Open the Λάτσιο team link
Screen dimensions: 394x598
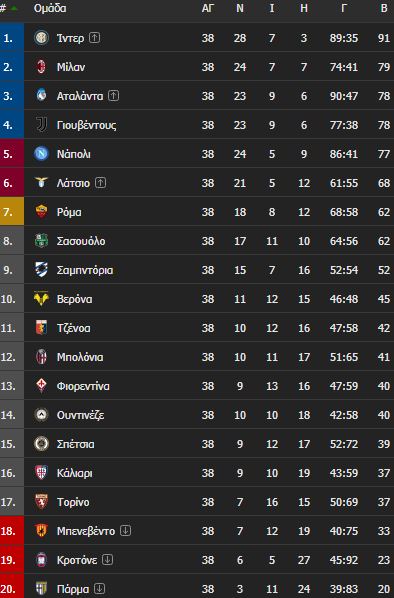(73, 183)
